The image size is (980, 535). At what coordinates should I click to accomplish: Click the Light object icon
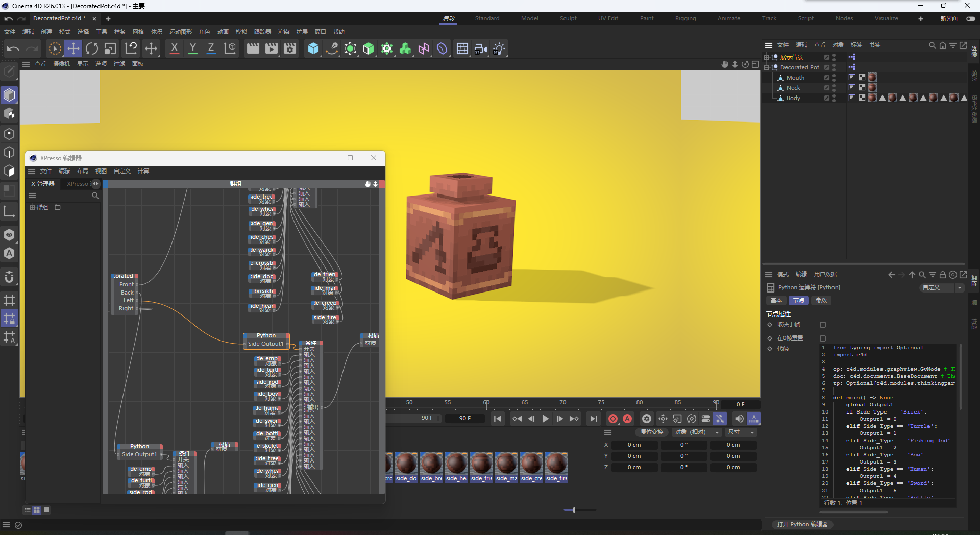499,48
